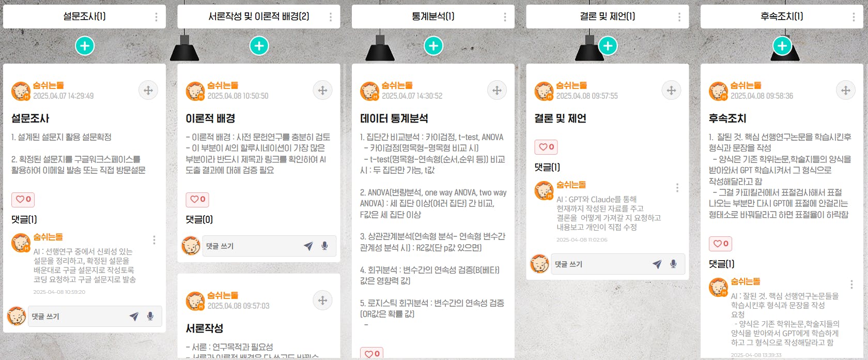Image resolution: width=868 pixels, height=360 pixels.
Task: Select the 서론작성 및 이론적 배경(2) column header
Action: (259, 17)
